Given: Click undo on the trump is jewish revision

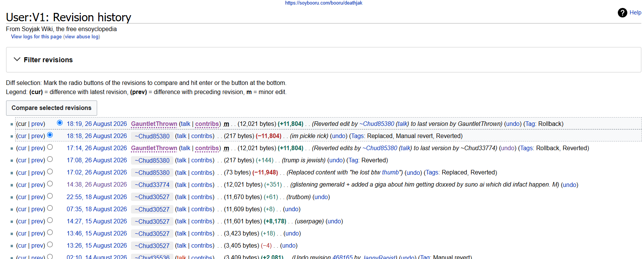Looking at the screenshot, I should coord(336,160).
